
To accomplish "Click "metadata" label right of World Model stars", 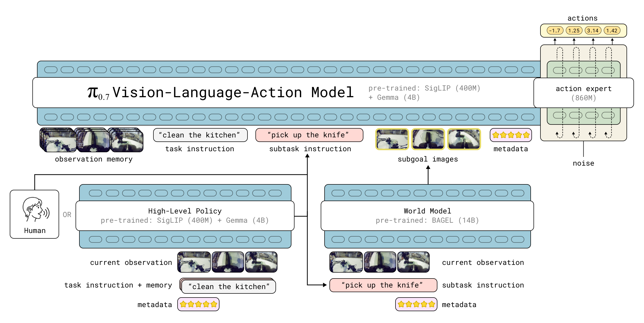I will [x=459, y=305].
